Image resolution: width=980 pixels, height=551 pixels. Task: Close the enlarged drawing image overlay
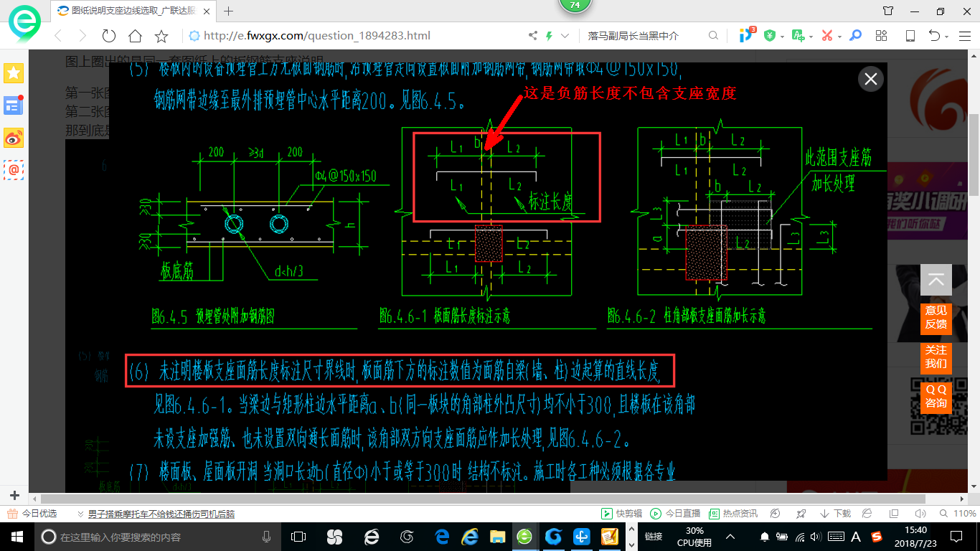(871, 79)
